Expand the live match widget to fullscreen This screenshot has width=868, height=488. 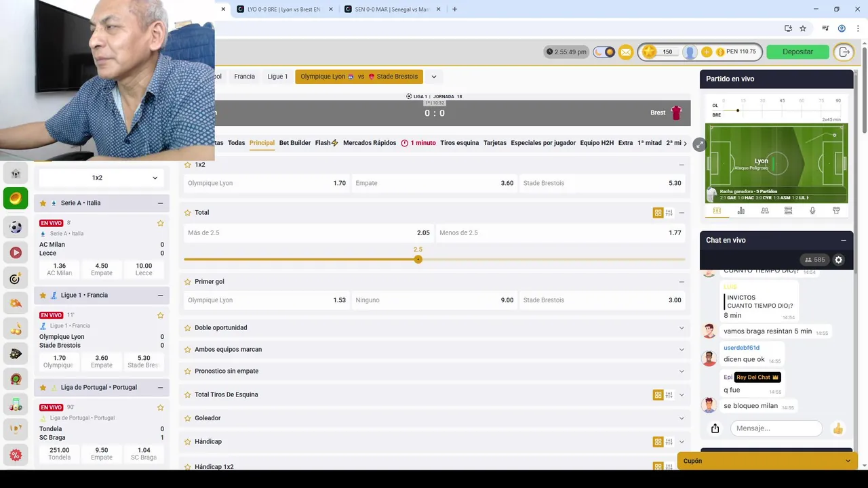(x=699, y=144)
